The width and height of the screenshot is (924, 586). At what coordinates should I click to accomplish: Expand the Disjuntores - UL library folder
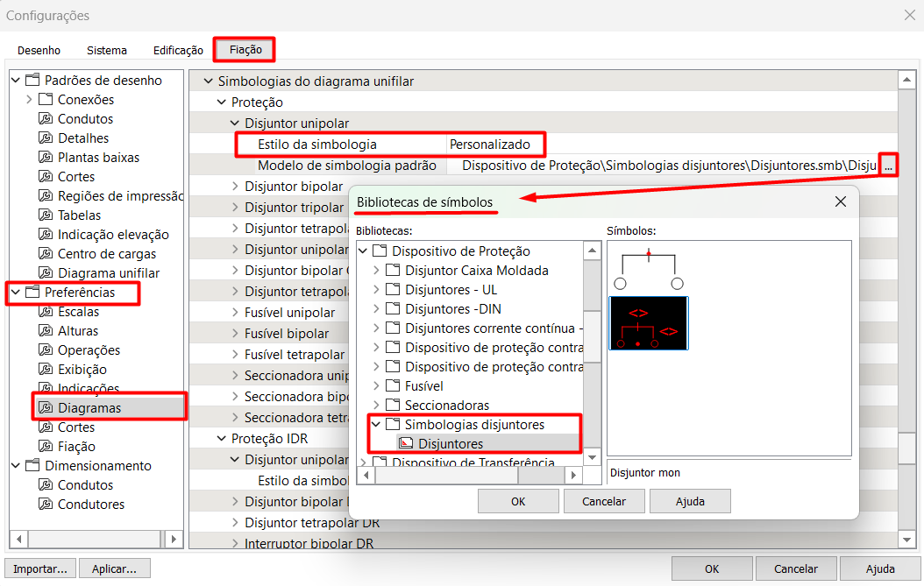tap(377, 290)
